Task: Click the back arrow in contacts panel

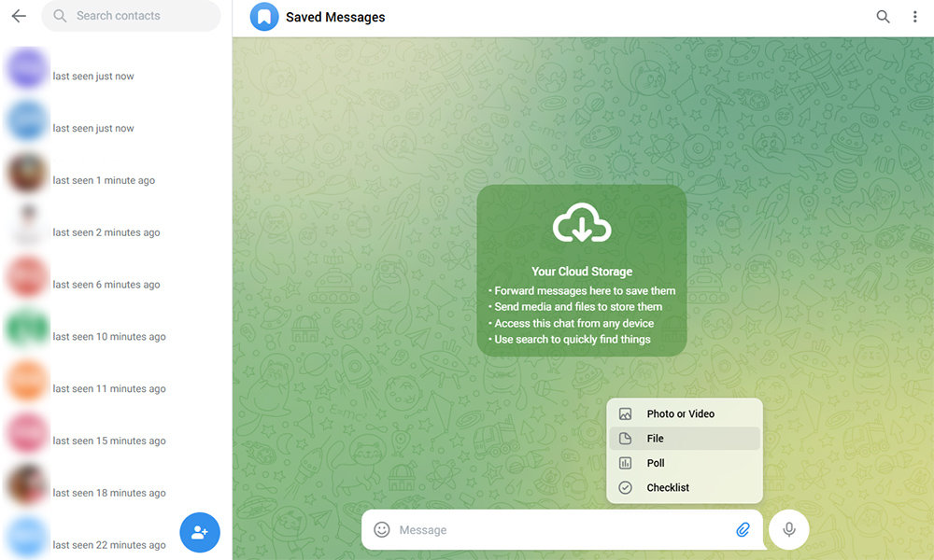Action: click(x=19, y=16)
